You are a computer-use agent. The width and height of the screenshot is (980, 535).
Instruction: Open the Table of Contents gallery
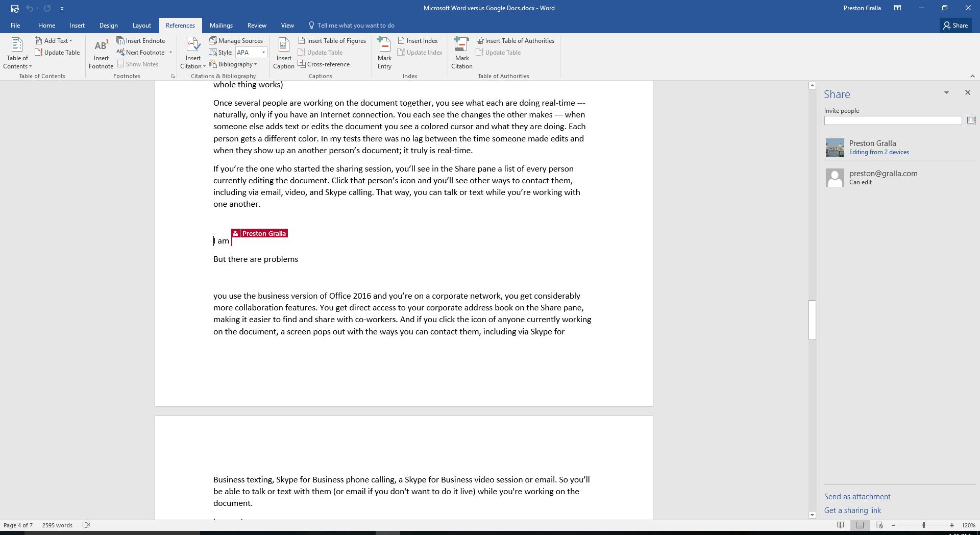(17, 53)
